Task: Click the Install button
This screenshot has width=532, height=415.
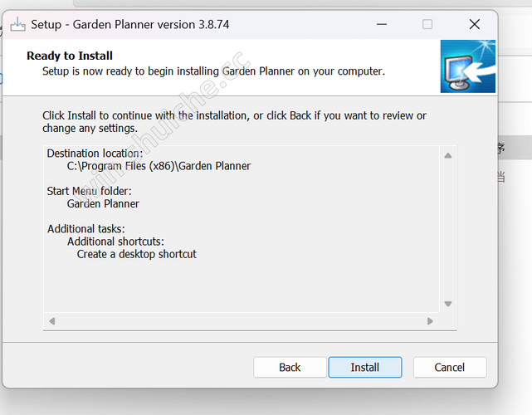Action: [365, 367]
